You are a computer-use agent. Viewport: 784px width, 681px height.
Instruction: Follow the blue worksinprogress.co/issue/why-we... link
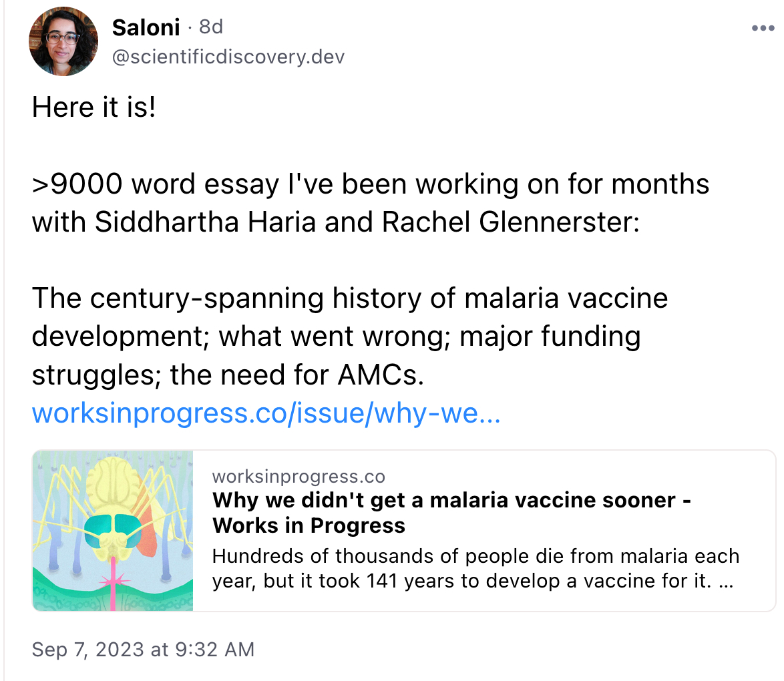click(x=266, y=413)
